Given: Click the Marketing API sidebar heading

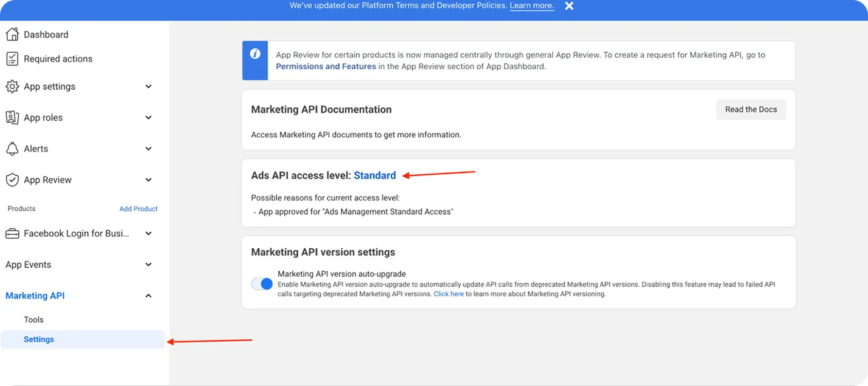Looking at the screenshot, I should [35, 296].
